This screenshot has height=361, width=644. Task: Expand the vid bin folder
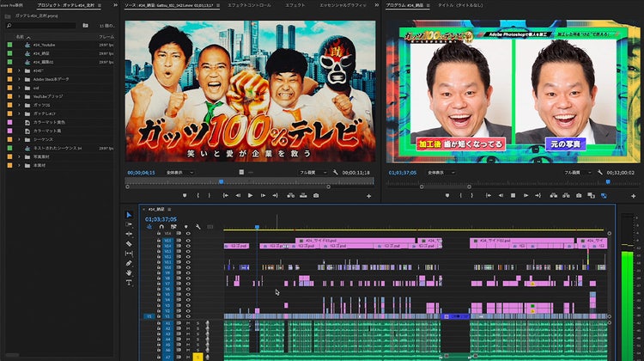point(19,88)
